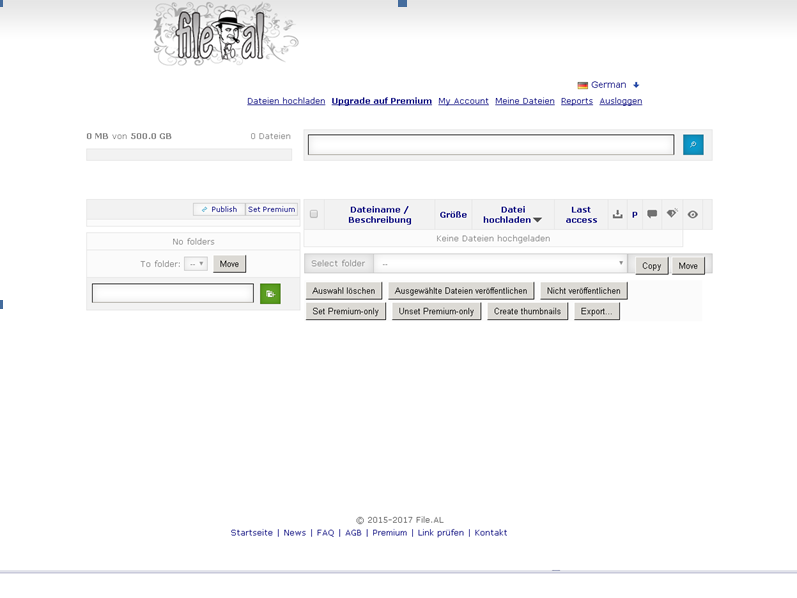Click Ausloggen to log out
797x598 pixels.
621,101
